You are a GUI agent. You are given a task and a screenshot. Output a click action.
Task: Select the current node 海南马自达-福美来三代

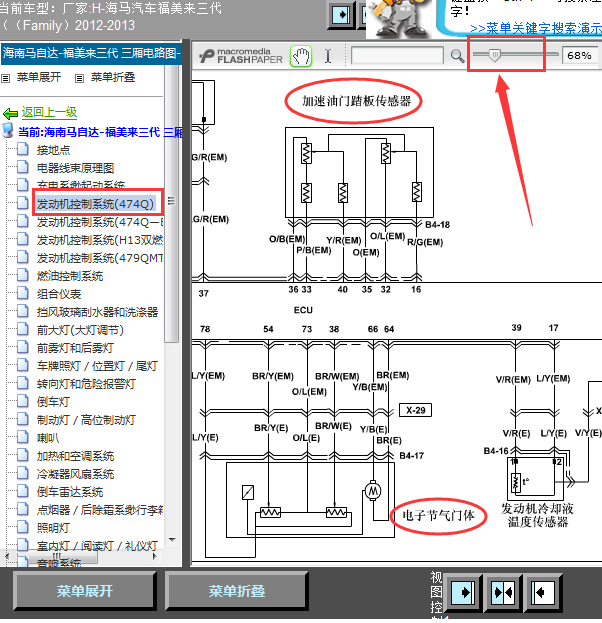100,132
